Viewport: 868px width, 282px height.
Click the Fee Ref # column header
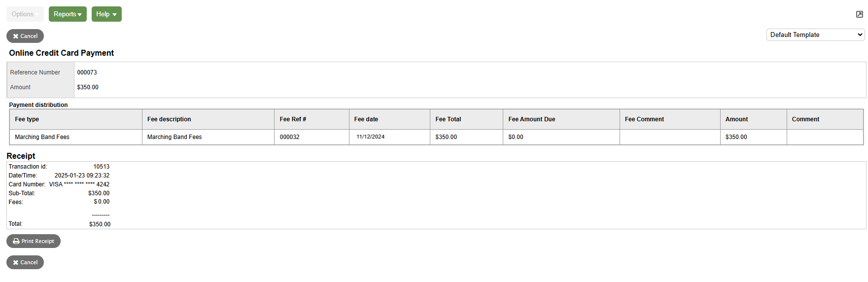[293, 119]
